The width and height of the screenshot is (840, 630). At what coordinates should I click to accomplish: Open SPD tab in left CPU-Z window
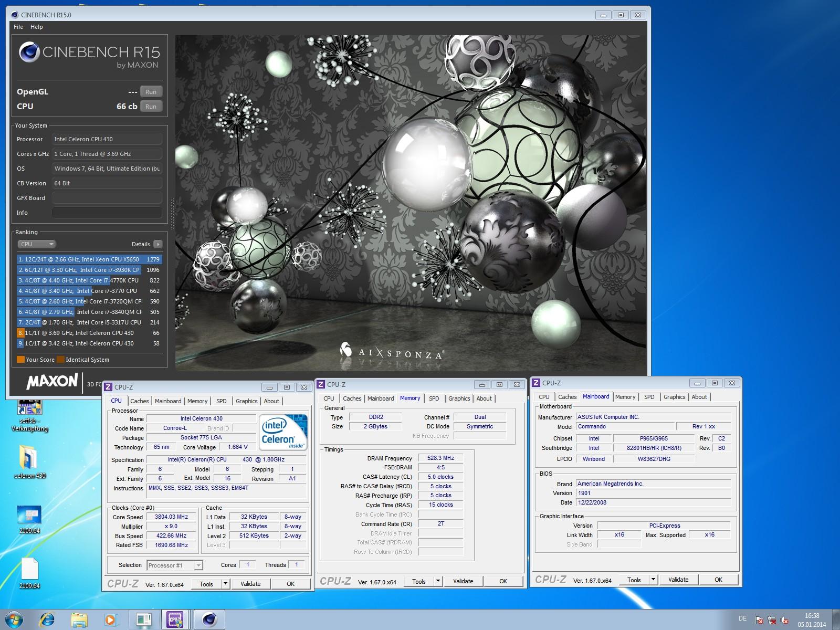coord(222,401)
